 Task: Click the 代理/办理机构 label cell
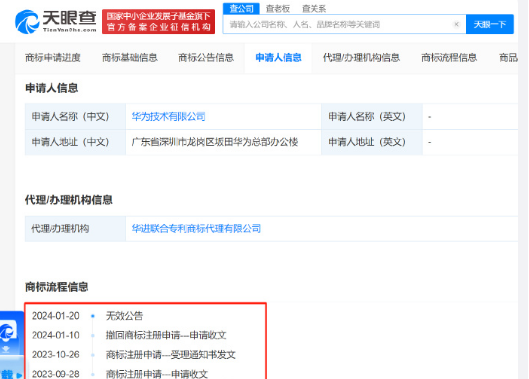[75, 229]
